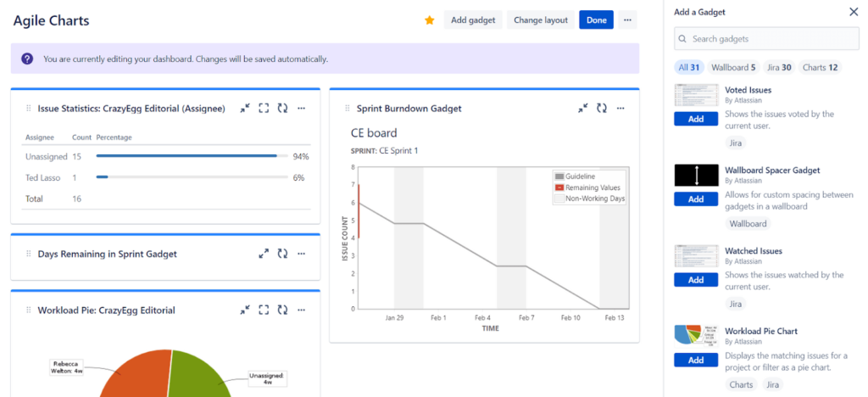Screen dimensions: 868x397
Task: Open Sprint Burndown Gadget ellipsis menu
Action: pyautogui.click(x=620, y=109)
